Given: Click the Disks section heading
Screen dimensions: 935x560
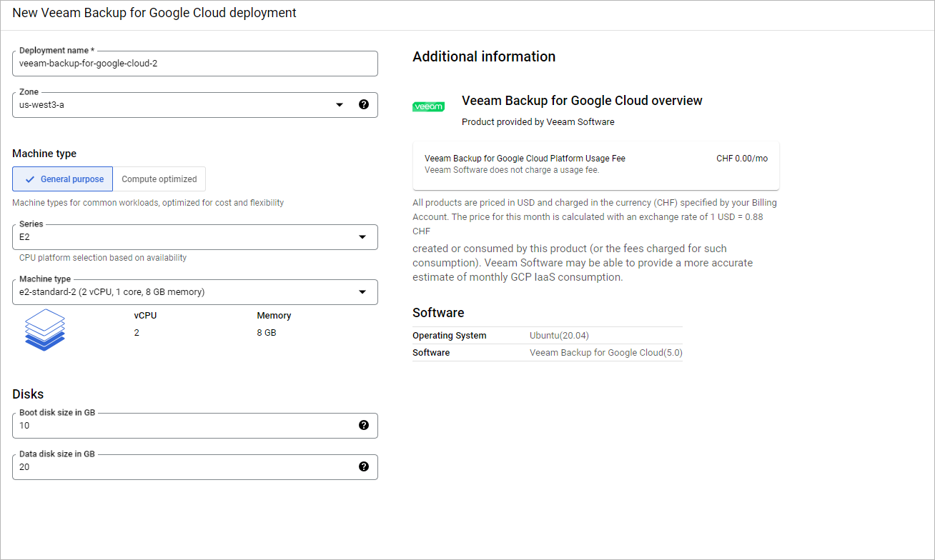Looking at the screenshot, I should (x=28, y=394).
